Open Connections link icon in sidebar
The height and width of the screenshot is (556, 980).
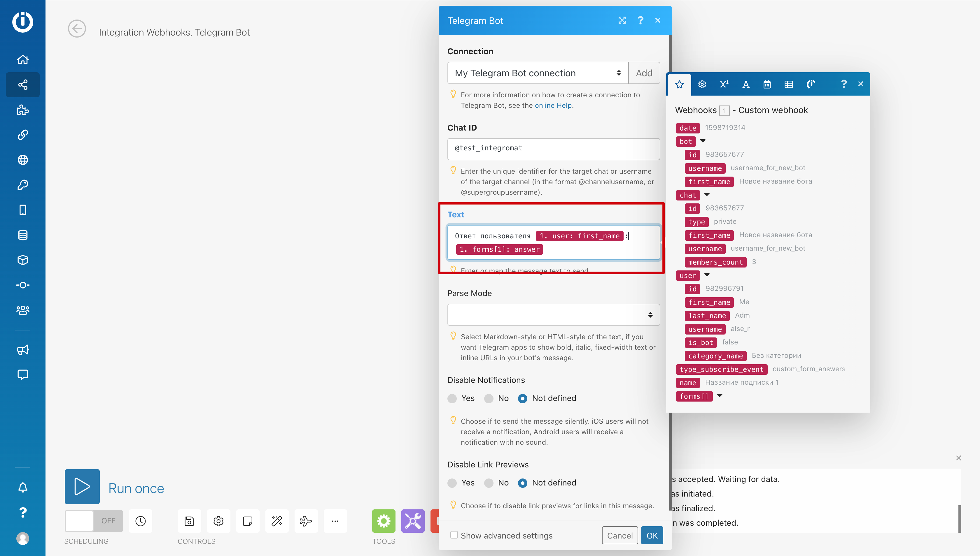click(x=22, y=135)
